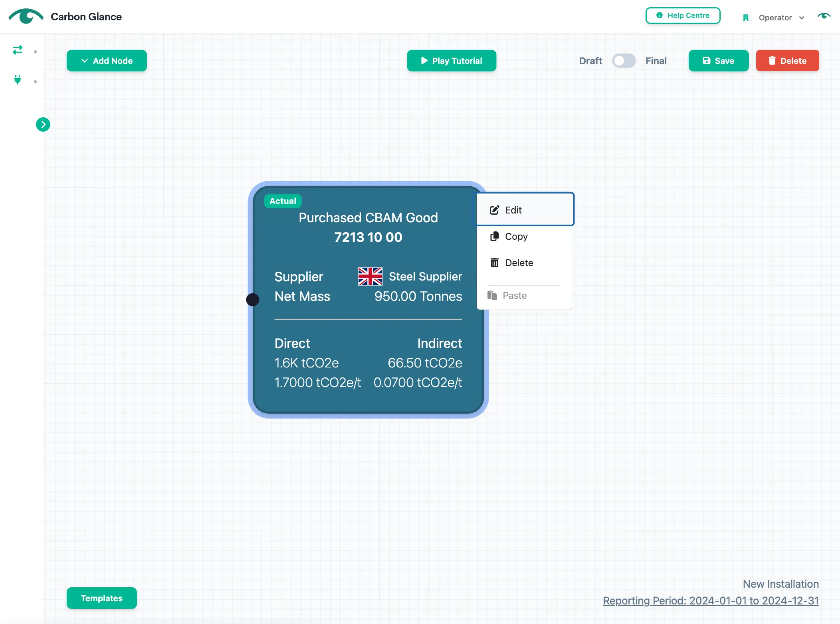Choose Paste in the context menu
Image resolution: width=840 pixels, height=624 pixels.
524,295
